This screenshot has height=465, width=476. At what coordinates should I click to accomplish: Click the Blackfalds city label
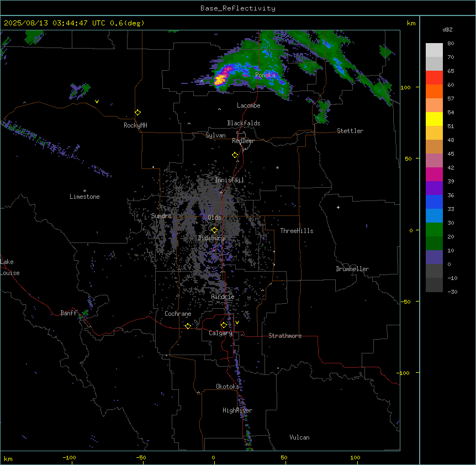[244, 123]
